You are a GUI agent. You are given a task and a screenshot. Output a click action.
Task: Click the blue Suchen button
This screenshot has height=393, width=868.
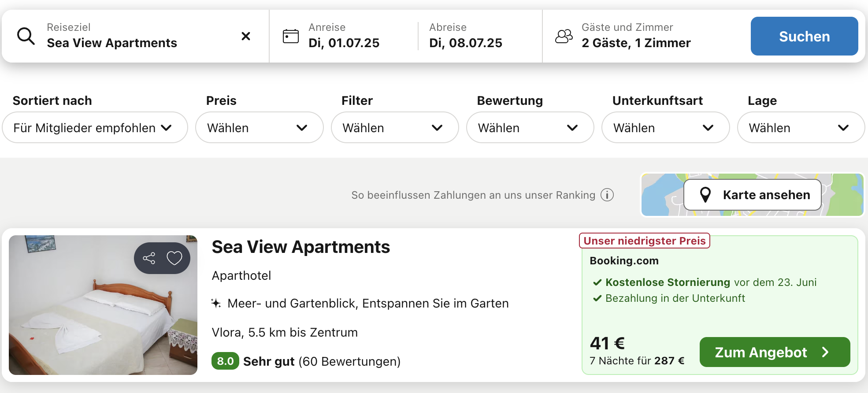pos(804,36)
